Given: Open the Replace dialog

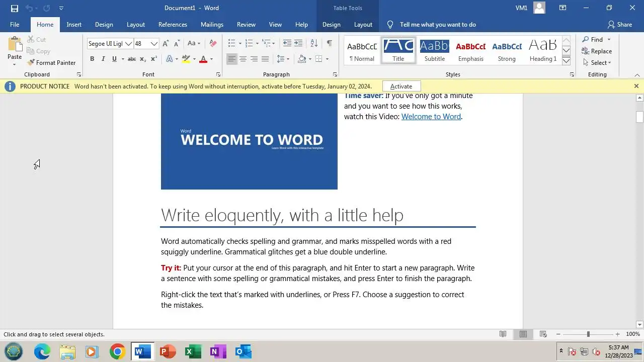Looking at the screenshot, I should tap(597, 51).
